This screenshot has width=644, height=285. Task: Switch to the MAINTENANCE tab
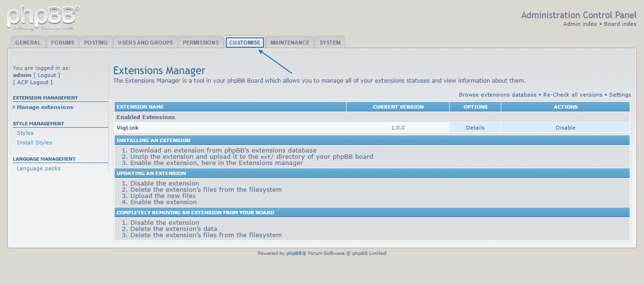(289, 42)
